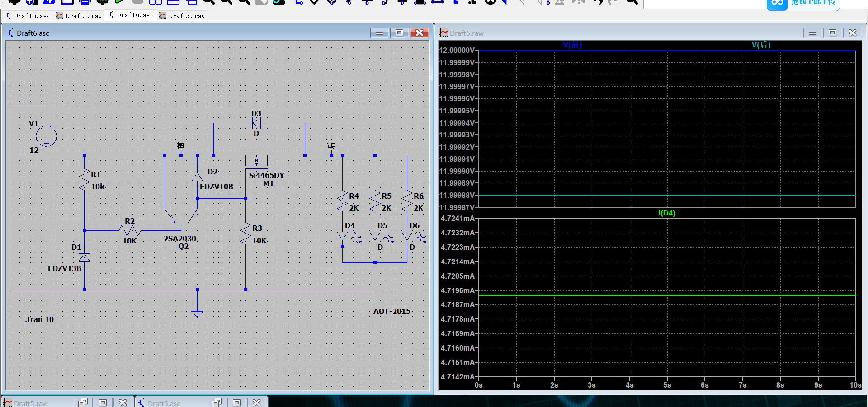Click the 12.00000V axis label

457,50
